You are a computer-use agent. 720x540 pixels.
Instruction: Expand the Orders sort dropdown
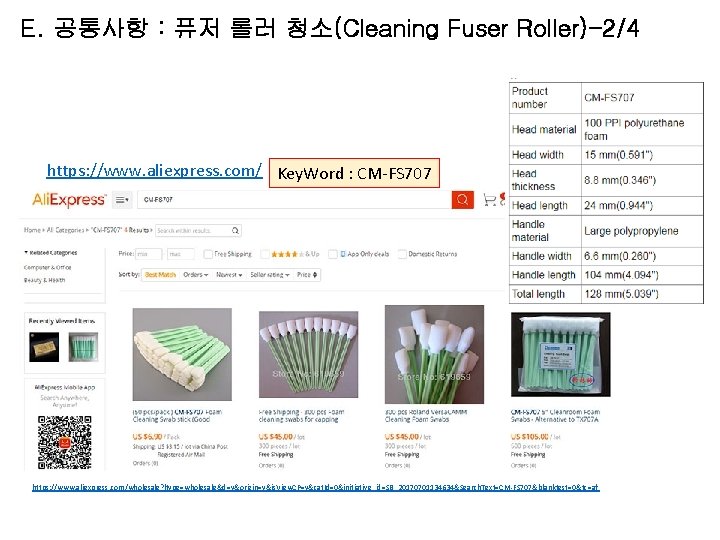tap(196, 275)
